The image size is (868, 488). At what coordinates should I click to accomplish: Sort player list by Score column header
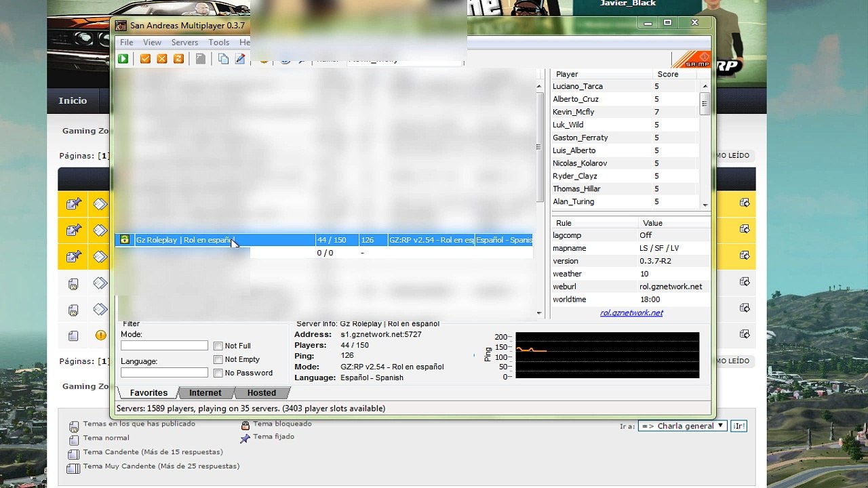click(x=675, y=74)
